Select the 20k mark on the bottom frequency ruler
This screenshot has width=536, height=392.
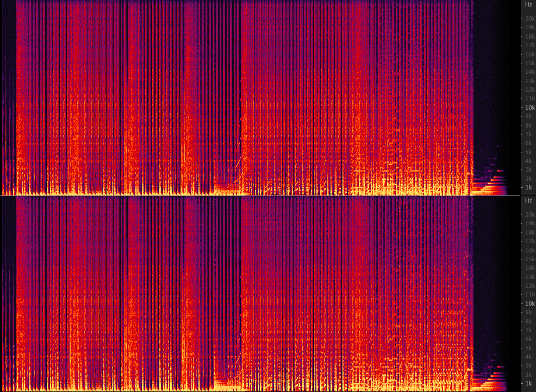click(x=529, y=214)
